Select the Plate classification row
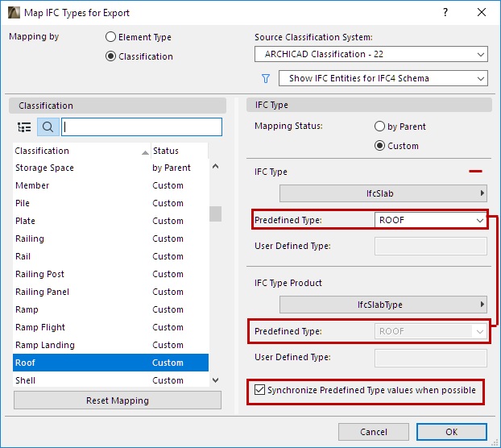Image resolution: width=501 pixels, height=448 pixels. coord(110,221)
